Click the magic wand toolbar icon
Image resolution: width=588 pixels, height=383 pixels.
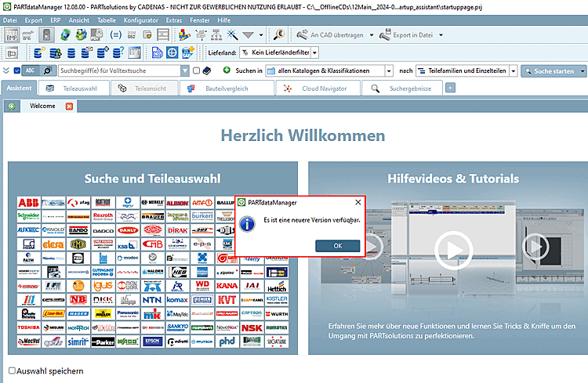[232, 34]
